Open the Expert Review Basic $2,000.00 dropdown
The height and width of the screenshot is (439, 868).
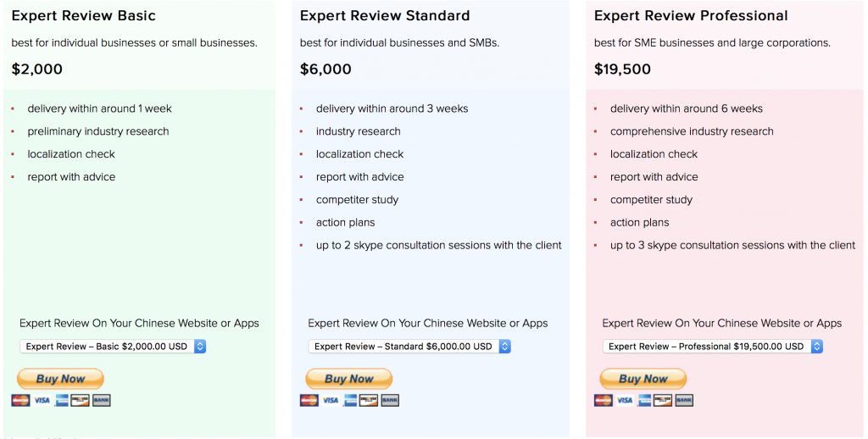pyautogui.click(x=113, y=347)
